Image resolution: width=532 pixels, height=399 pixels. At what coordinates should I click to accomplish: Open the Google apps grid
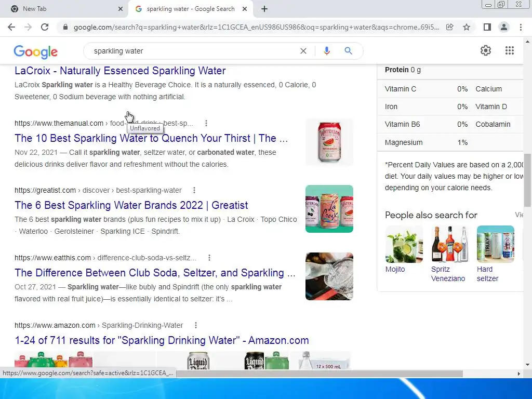(510, 50)
